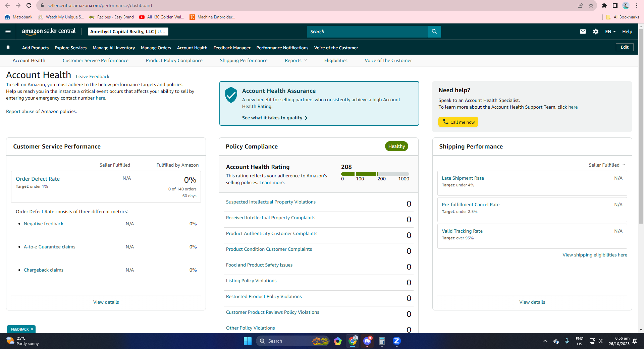Viewport: 644px width, 349px height.
Task: Open Discord from the taskbar
Action: pos(367,341)
